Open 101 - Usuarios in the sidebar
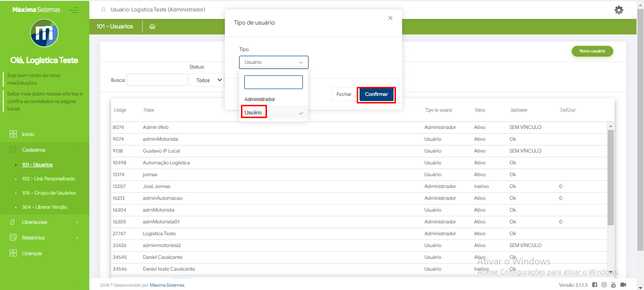The height and width of the screenshot is (290, 644). [37, 165]
